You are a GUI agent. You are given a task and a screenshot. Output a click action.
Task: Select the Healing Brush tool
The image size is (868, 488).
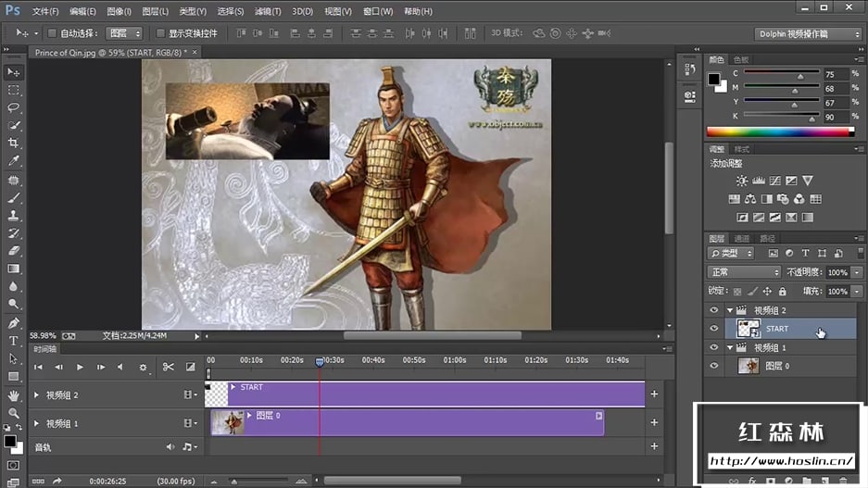[13, 180]
